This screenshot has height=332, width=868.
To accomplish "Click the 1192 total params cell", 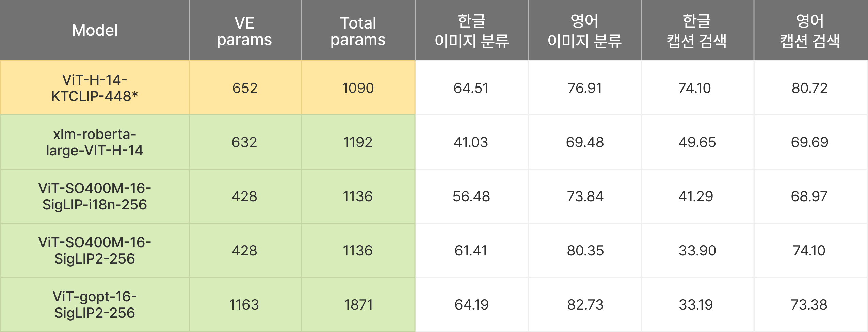I will [358, 142].
